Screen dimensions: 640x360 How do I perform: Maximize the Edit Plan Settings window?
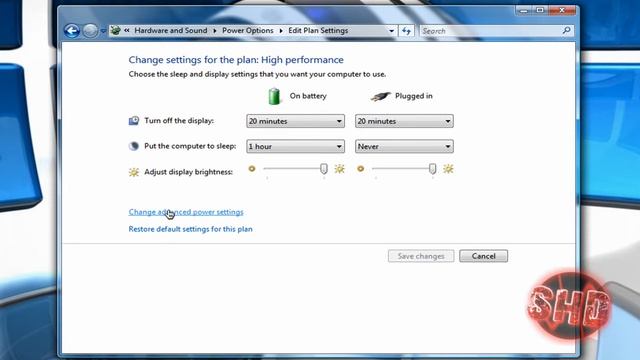[x=540, y=10]
